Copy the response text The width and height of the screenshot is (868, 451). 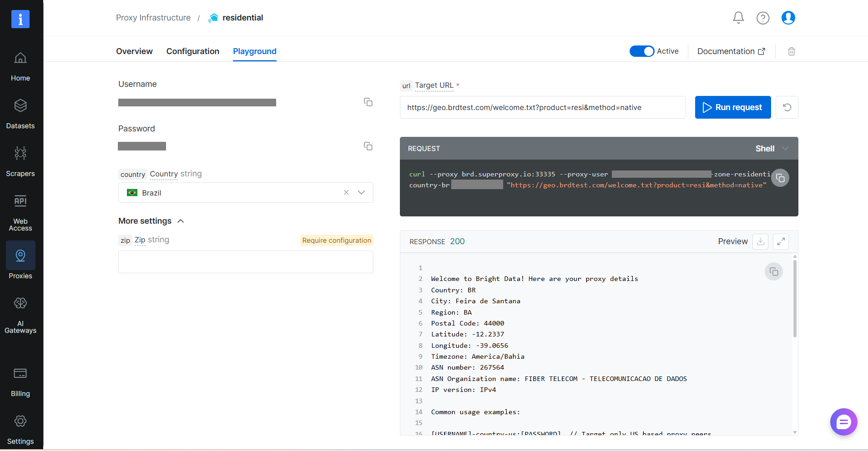(x=774, y=272)
